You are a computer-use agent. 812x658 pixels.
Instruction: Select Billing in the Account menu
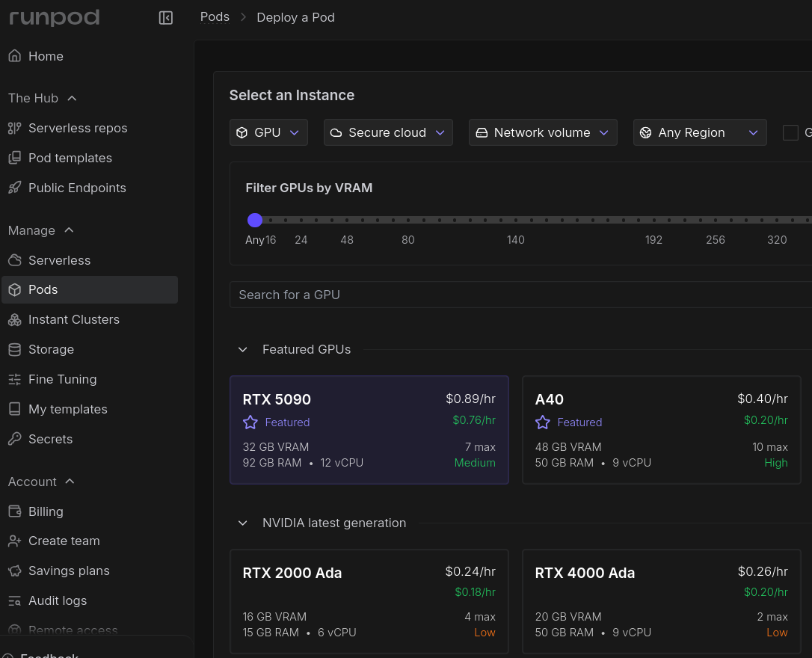pos(46,511)
